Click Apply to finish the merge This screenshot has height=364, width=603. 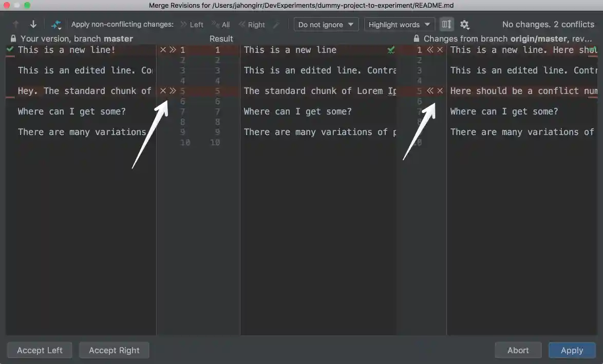[x=572, y=350]
